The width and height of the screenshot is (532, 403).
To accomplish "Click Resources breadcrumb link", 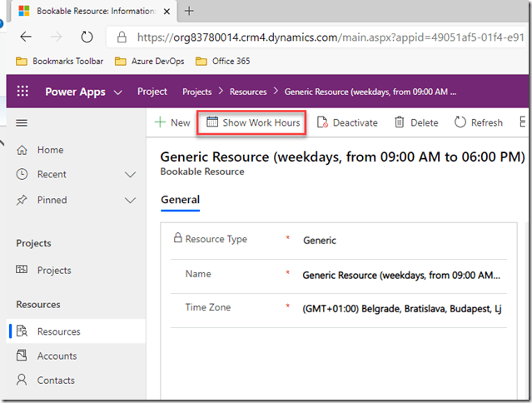I will [x=247, y=92].
